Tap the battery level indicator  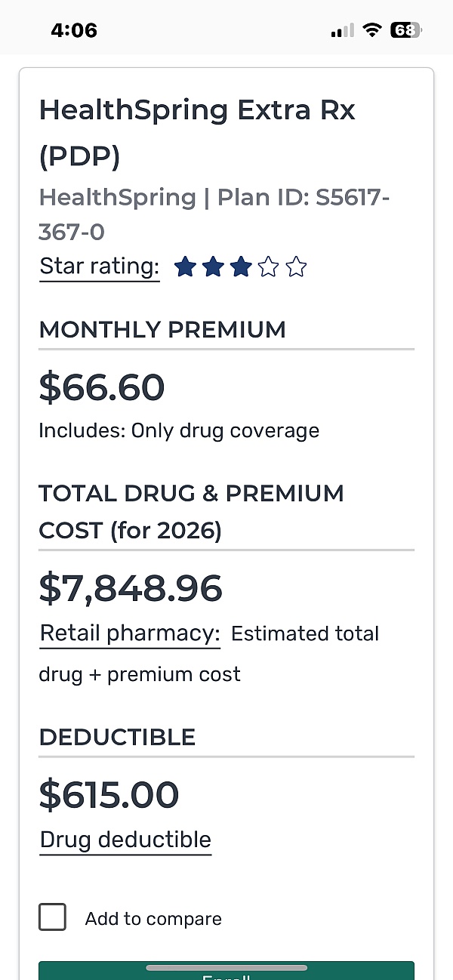tap(405, 30)
